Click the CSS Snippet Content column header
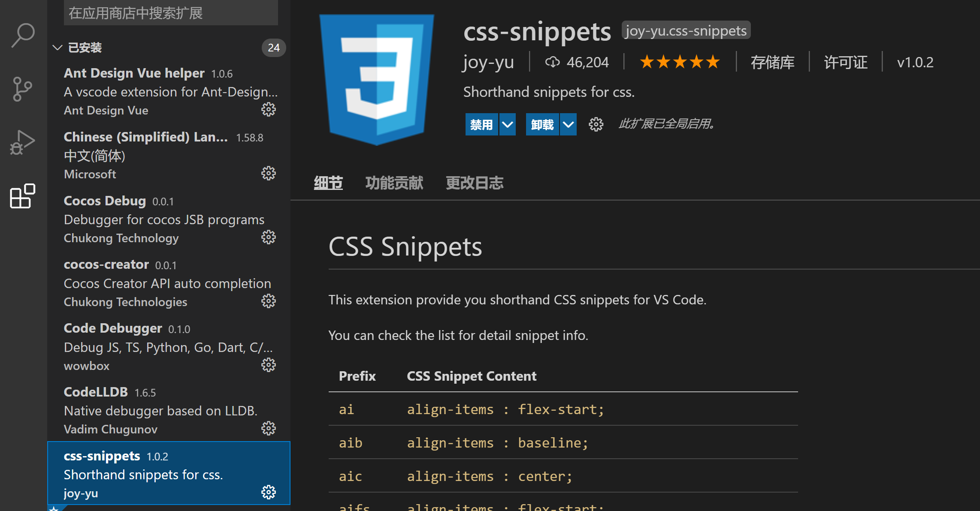 pos(472,376)
